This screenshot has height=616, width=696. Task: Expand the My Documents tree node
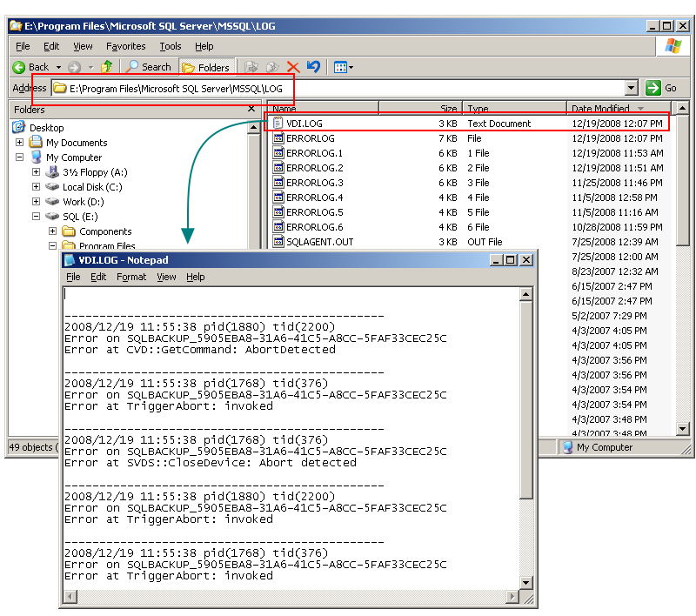20,143
